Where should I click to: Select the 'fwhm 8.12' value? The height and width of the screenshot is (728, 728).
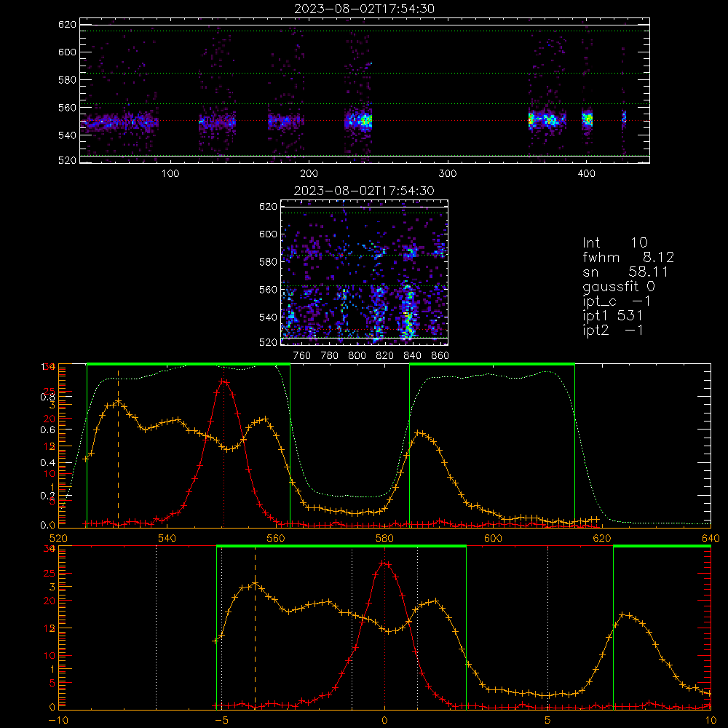click(628, 257)
